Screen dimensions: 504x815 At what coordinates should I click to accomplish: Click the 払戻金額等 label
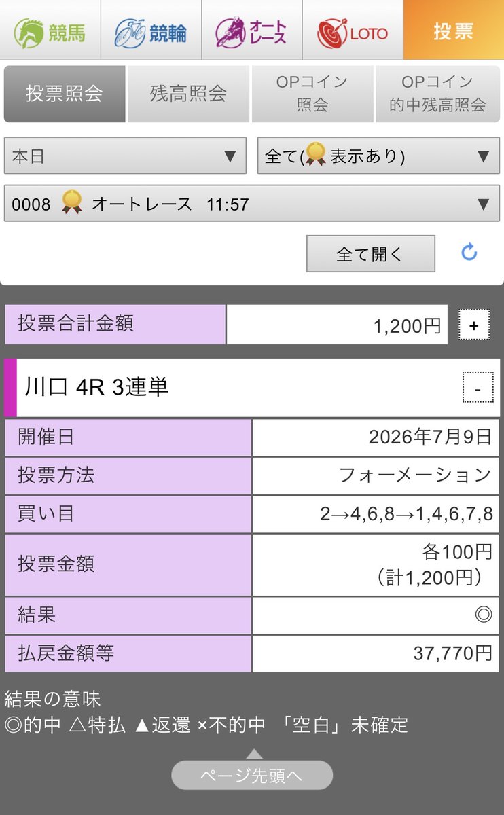tap(66, 653)
